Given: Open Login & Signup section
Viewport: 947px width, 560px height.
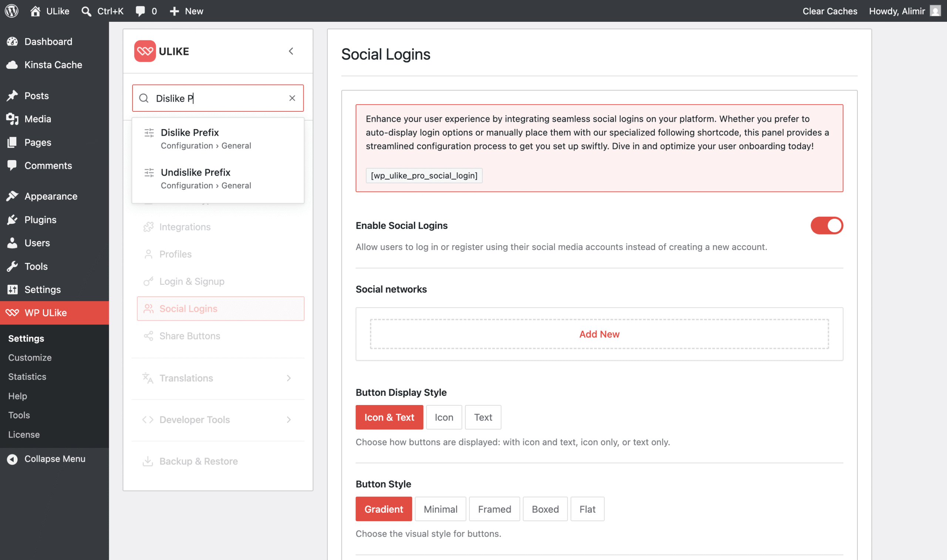Looking at the screenshot, I should coord(221,281).
